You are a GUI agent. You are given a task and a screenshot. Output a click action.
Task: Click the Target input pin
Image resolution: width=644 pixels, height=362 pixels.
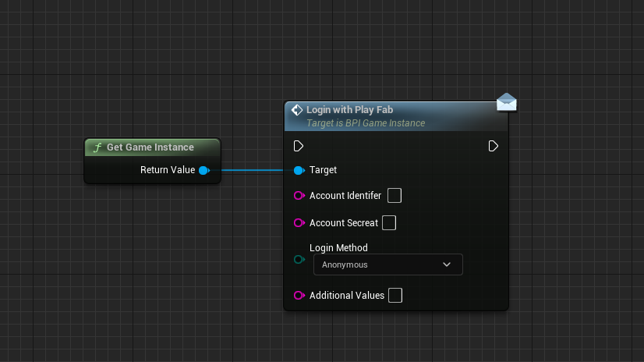(x=299, y=170)
